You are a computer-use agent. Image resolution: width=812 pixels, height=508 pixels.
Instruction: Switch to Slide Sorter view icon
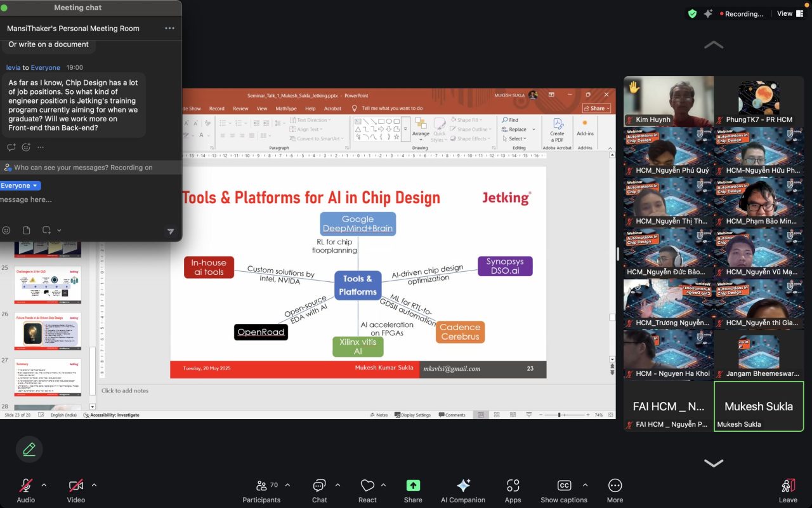click(x=497, y=415)
